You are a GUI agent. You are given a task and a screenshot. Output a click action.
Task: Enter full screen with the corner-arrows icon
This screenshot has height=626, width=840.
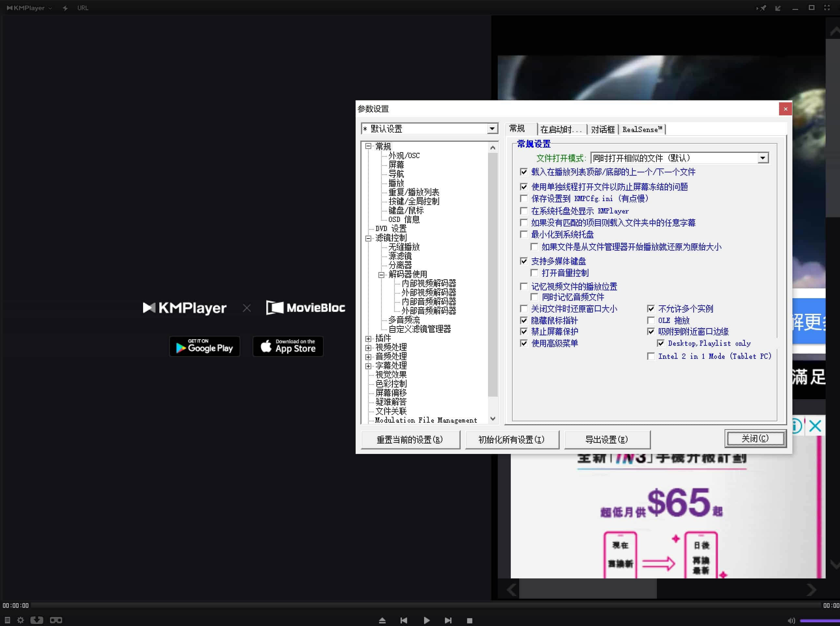pos(827,7)
